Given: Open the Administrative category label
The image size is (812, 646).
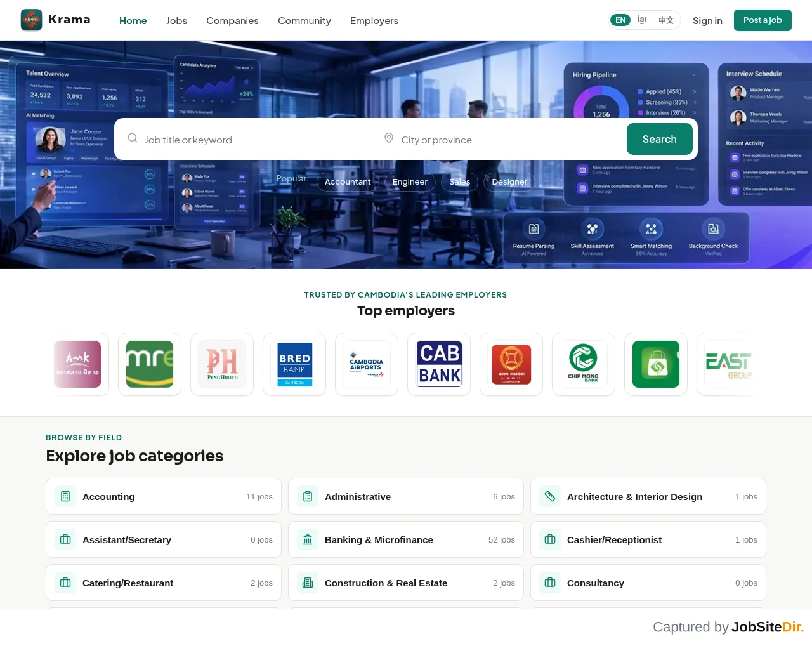Looking at the screenshot, I should [358, 496].
